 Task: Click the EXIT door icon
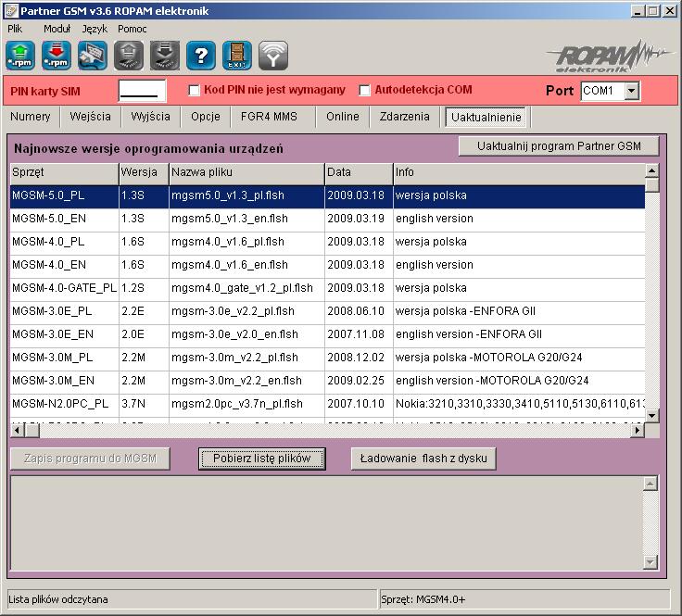[x=237, y=56]
